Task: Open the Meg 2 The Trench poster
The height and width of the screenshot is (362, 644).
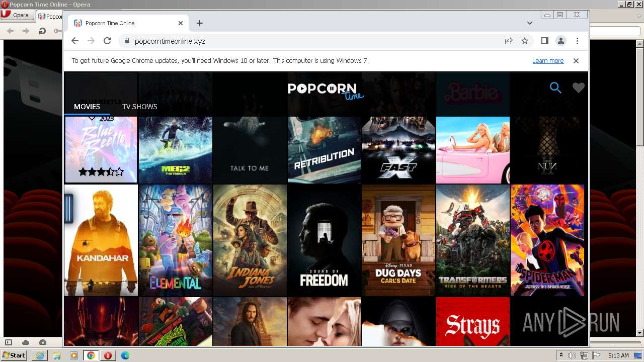Action: coord(176,150)
